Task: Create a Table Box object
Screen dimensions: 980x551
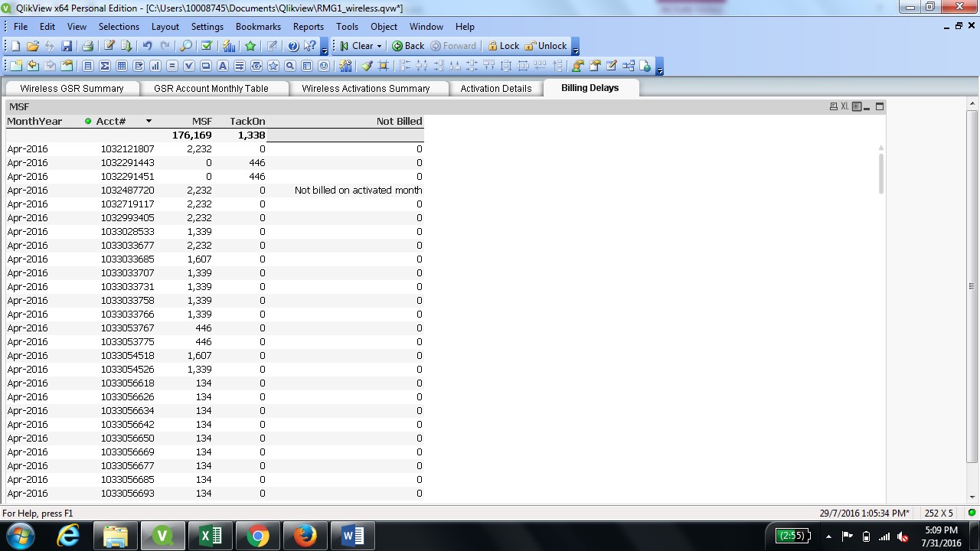Action: (122, 66)
